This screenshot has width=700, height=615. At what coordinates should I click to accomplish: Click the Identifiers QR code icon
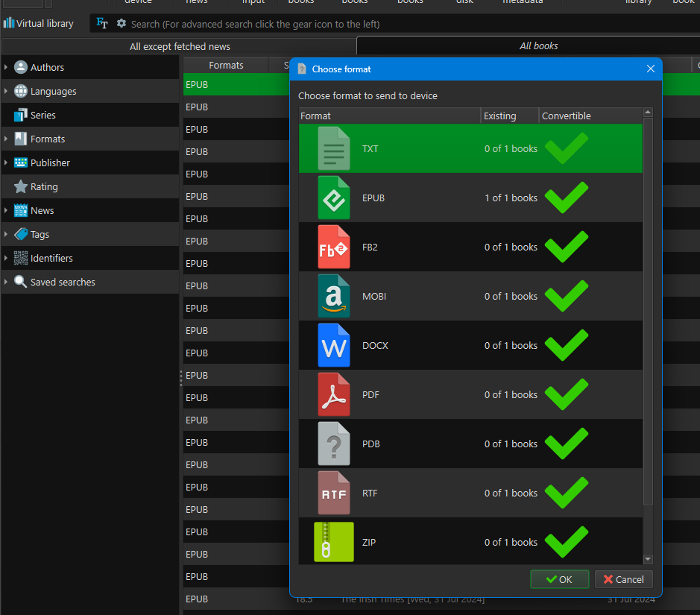coord(21,258)
